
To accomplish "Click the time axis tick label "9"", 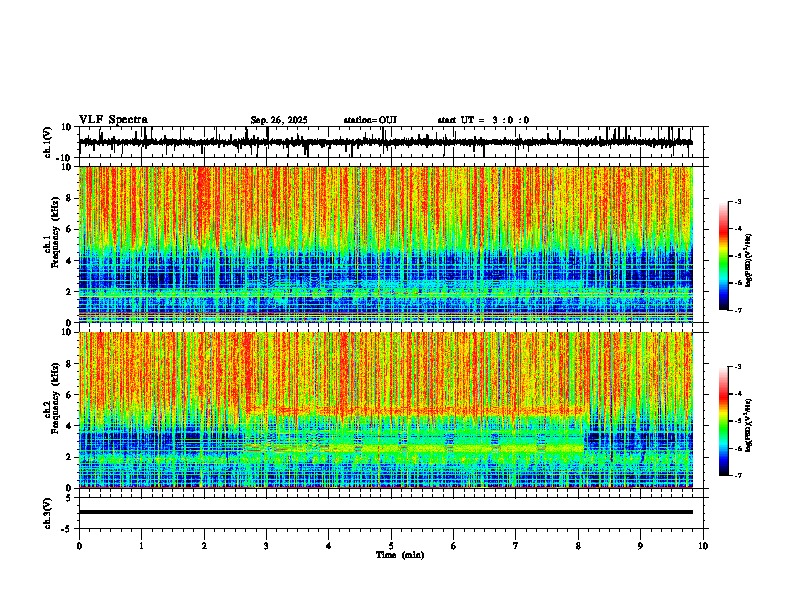I will pyautogui.click(x=640, y=546).
